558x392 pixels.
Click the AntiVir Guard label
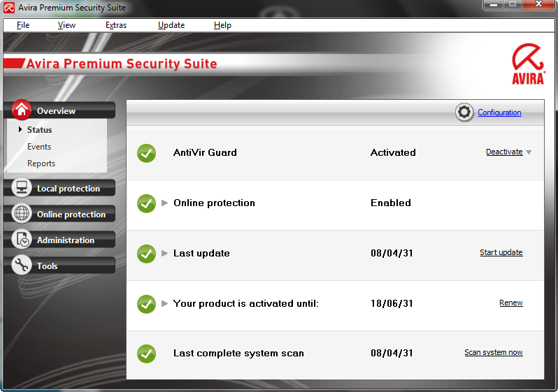pyautogui.click(x=205, y=152)
